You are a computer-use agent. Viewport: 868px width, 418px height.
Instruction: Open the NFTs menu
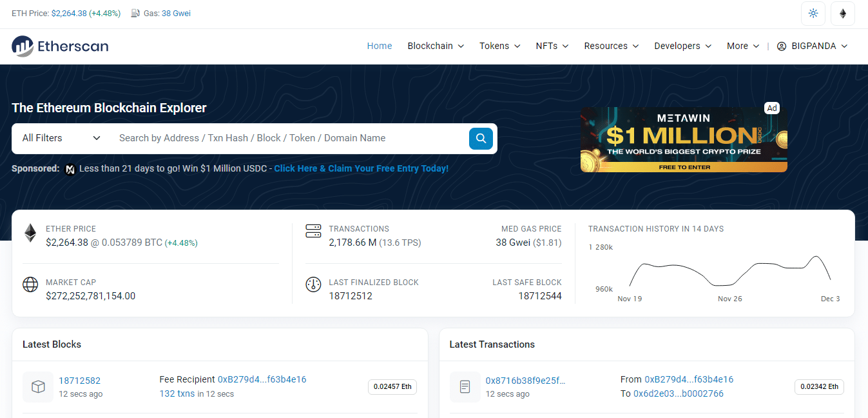click(551, 46)
